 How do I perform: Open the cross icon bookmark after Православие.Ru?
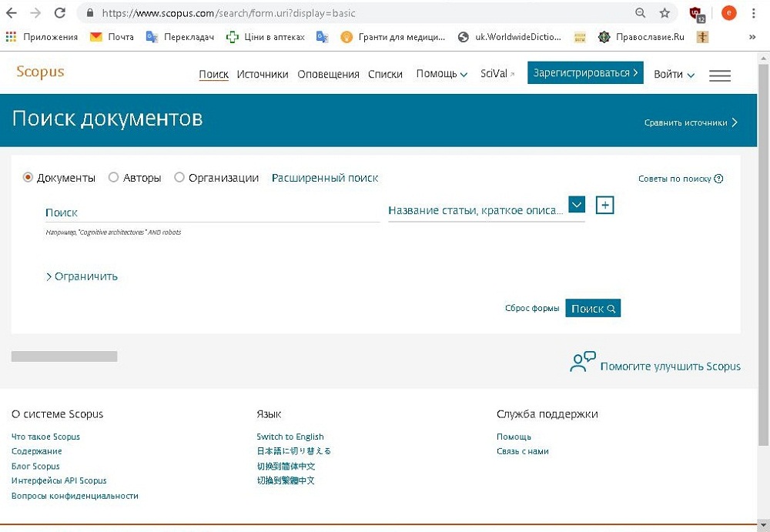[x=703, y=37]
